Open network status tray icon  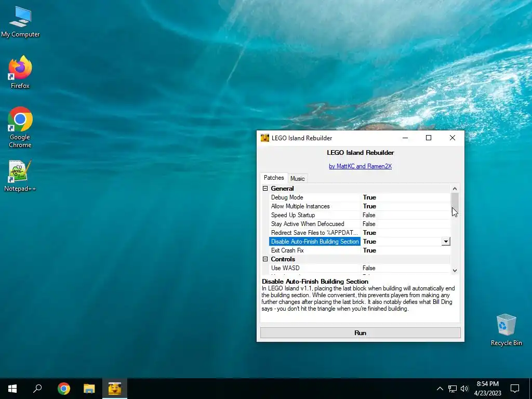[453, 389]
